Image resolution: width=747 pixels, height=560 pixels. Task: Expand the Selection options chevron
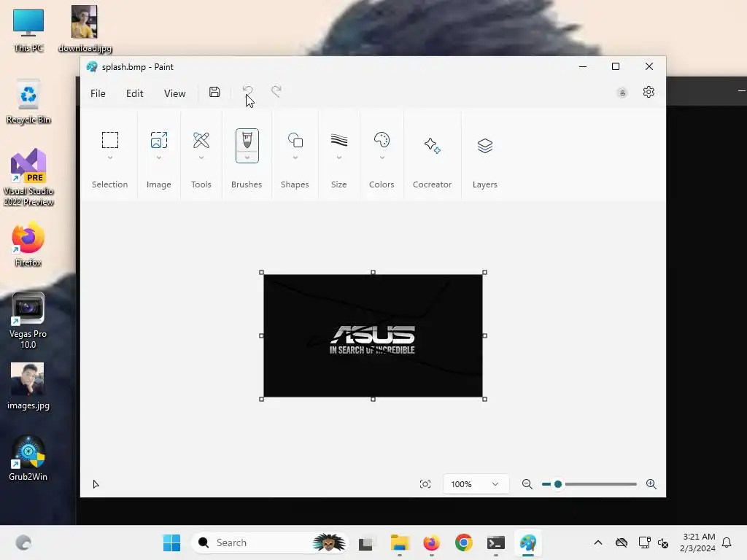click(x=110, y=157)
